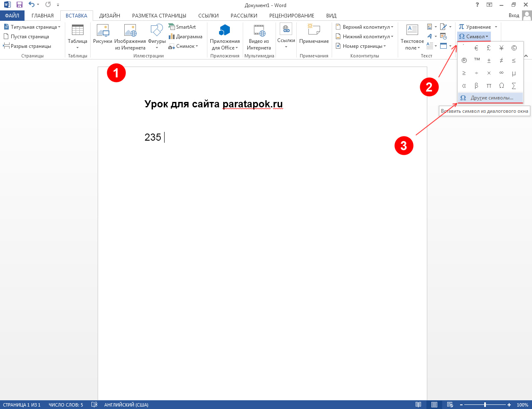532x409 pixels.
Task: Open proofing errors icon in status bar
Action: (x=94, y=405)
